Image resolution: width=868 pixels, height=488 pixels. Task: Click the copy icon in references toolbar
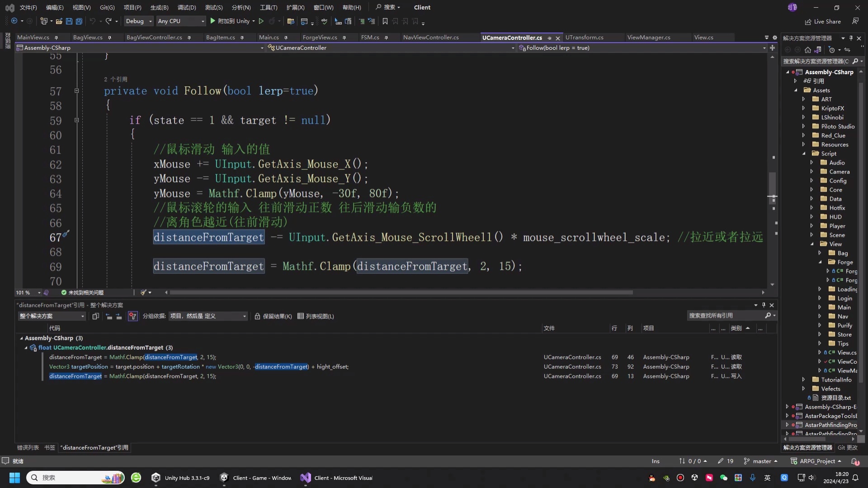[x=95, y=316]
